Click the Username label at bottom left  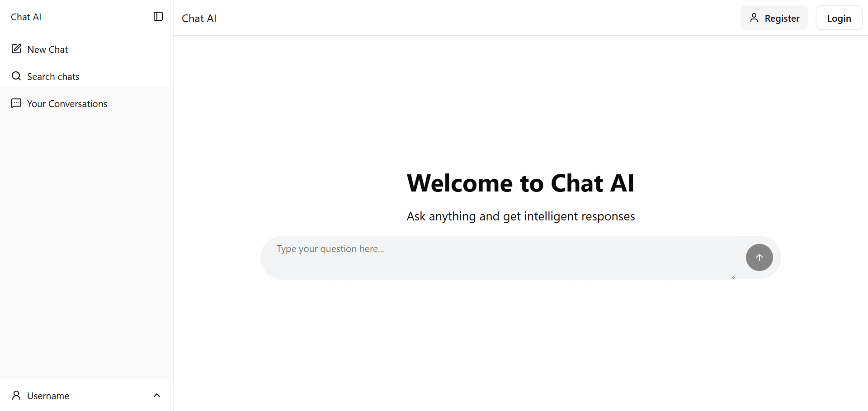(x=47, y=395)
